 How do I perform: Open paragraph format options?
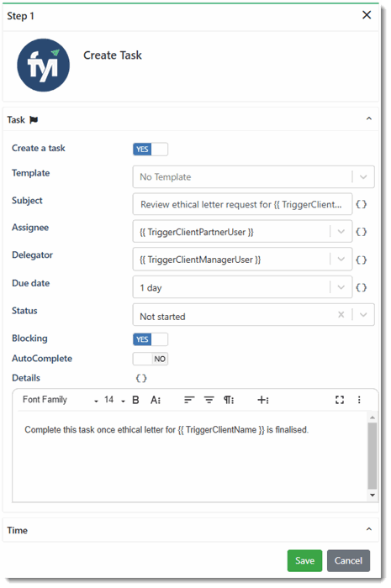(229, 400)
